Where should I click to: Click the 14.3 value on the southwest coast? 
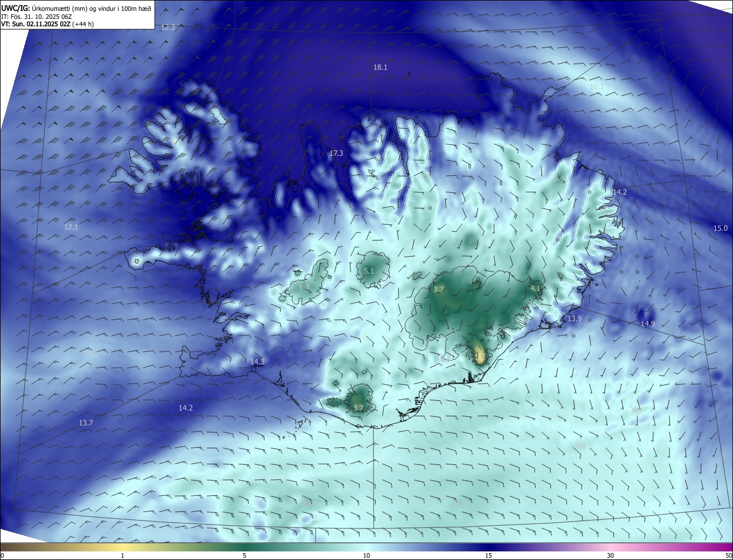[x=257, y=361]
